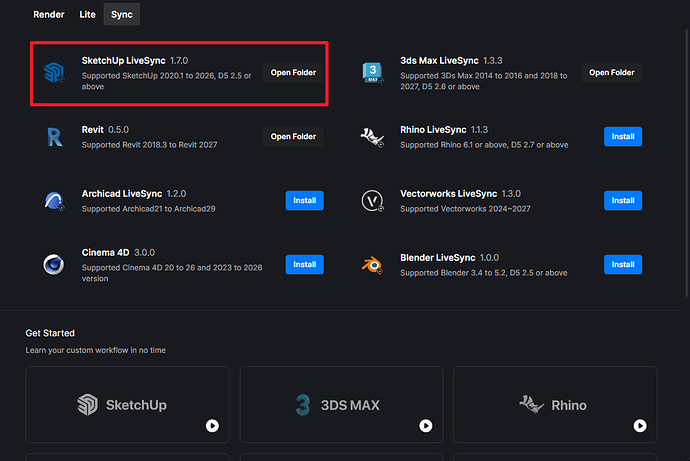Click the Vectorworks LiveSync plugin icon
Viewport: 690px width, 461px height.
372,201
